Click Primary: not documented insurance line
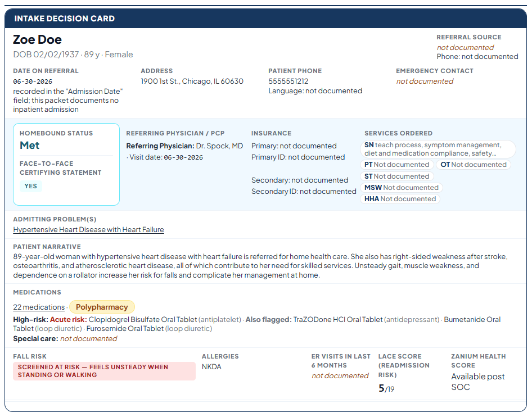 pos(294,146)
